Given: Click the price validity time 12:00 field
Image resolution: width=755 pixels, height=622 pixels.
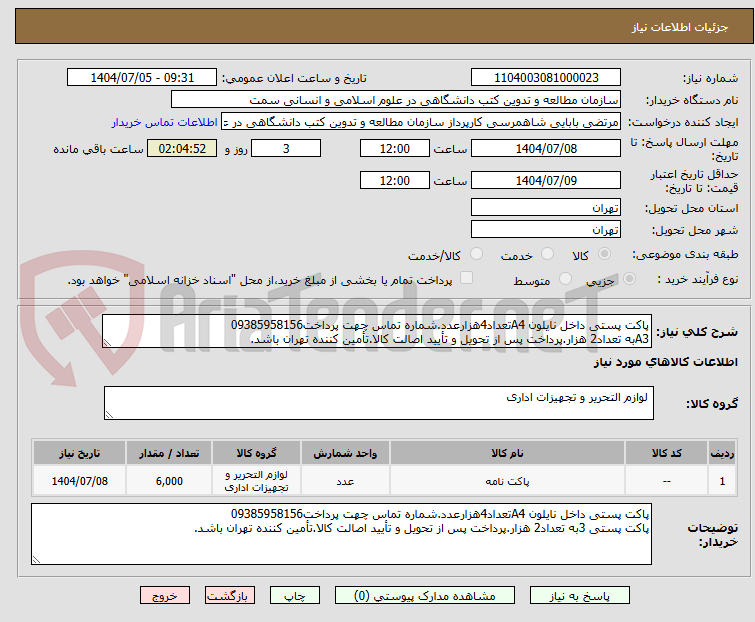Looking at the screenshot, I should click(394, 181).
